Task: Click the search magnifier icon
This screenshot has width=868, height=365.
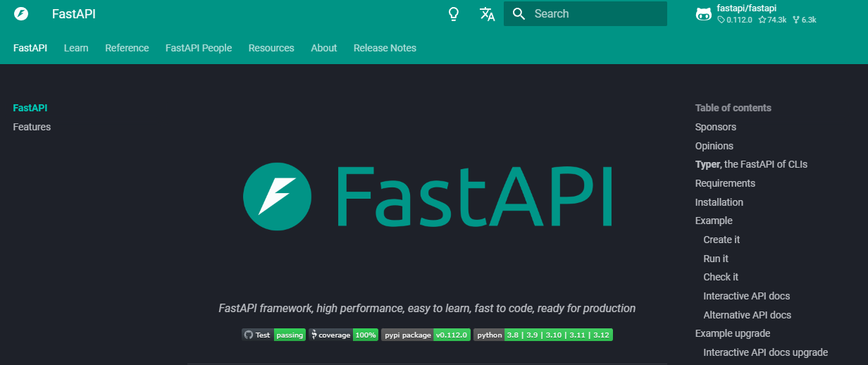Action: click(519, 14)
